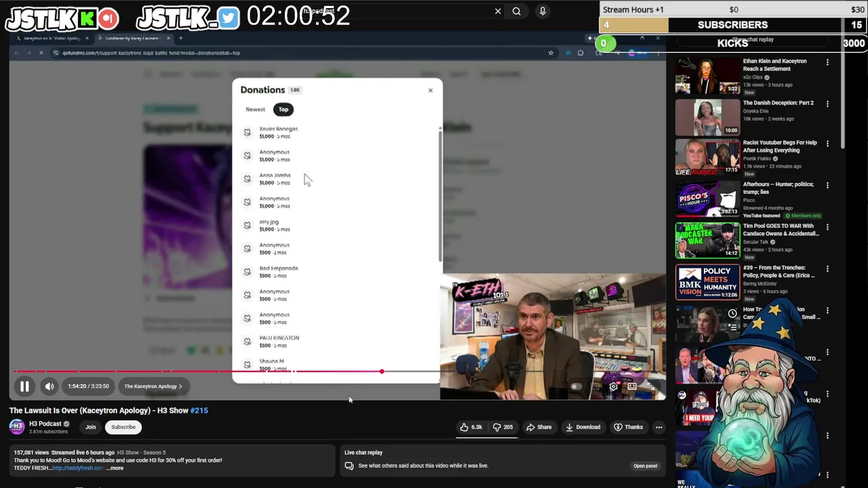This screenshot has height=488, width=868.
Task: Enter fullscreen on the video player
Action: coord(650,386)
